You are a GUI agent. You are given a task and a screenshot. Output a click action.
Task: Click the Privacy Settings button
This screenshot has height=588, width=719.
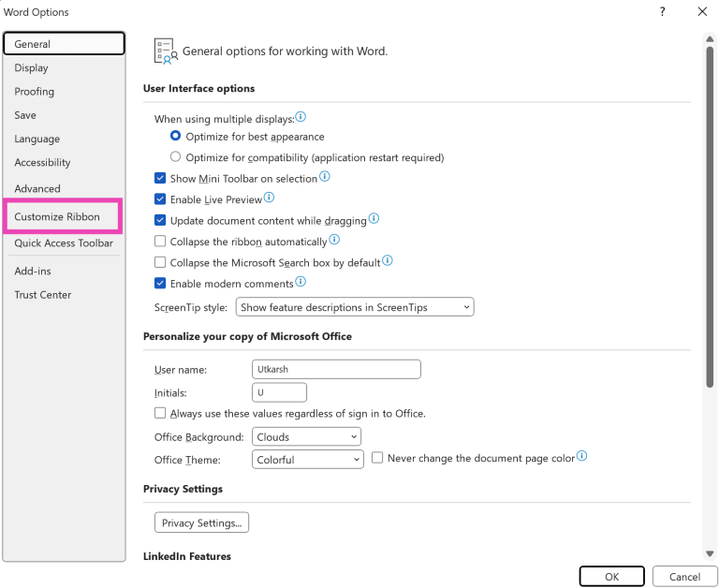pos(201,522)
